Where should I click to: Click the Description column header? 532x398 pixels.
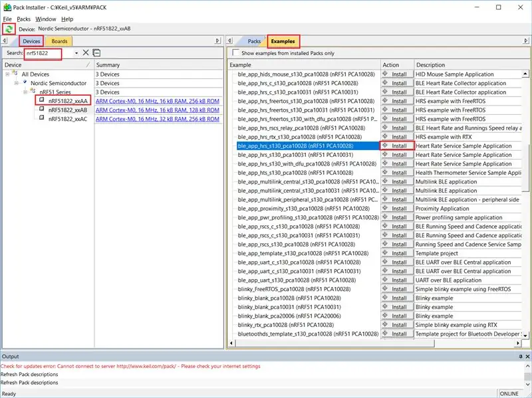pos(468,64)
